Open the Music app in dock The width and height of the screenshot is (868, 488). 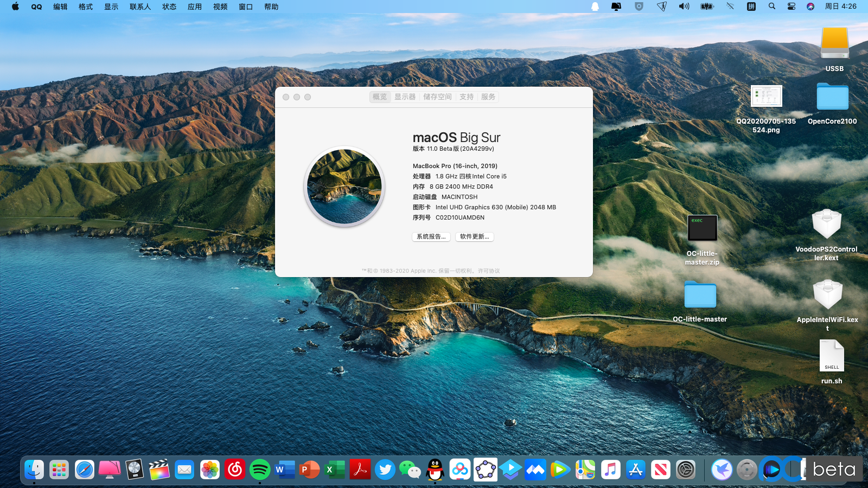(x=611, y=470)
